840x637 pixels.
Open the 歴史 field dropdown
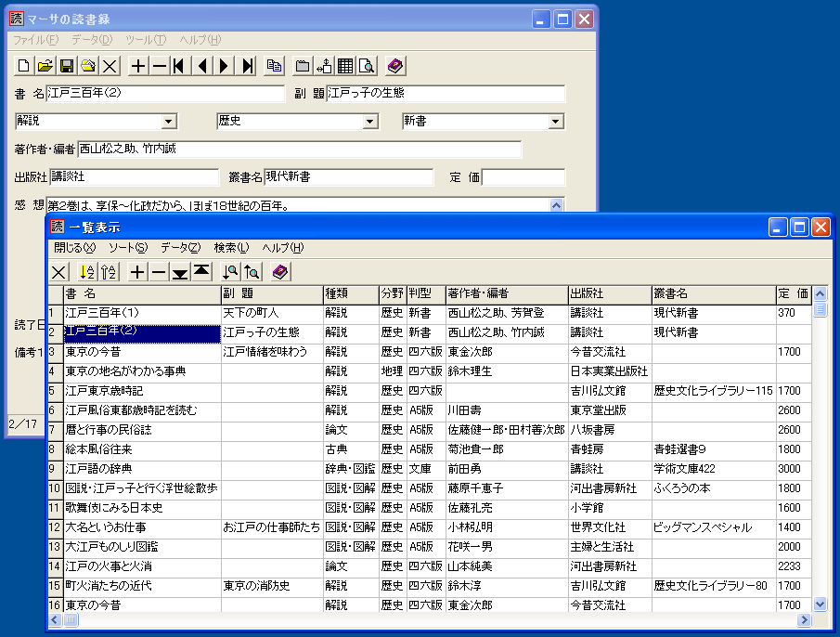click(x=369, y=122)
